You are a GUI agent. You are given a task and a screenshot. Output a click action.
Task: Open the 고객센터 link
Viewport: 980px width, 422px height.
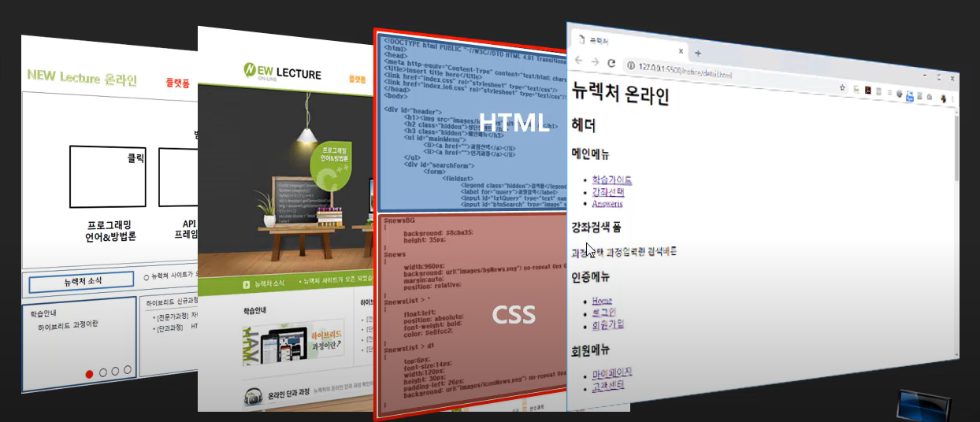click(608, 384)
